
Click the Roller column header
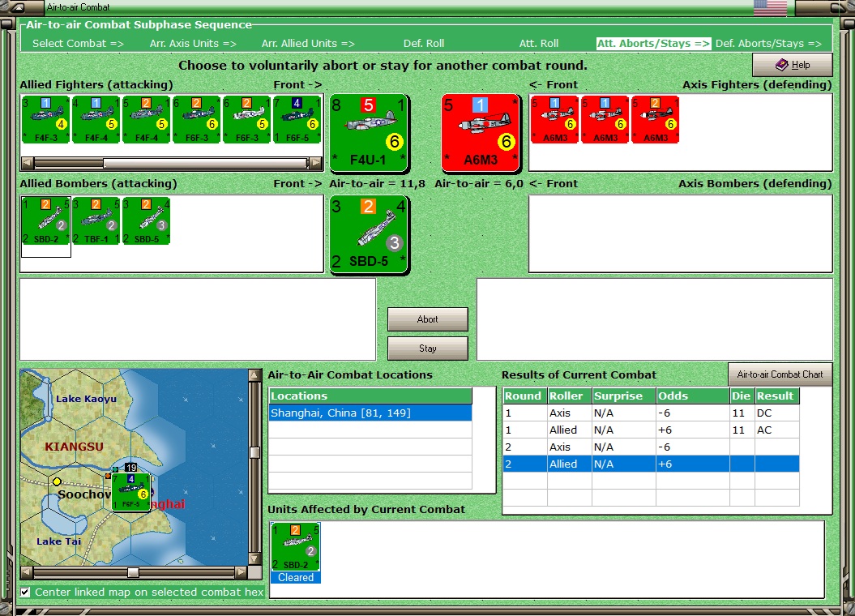pos(569,396)
